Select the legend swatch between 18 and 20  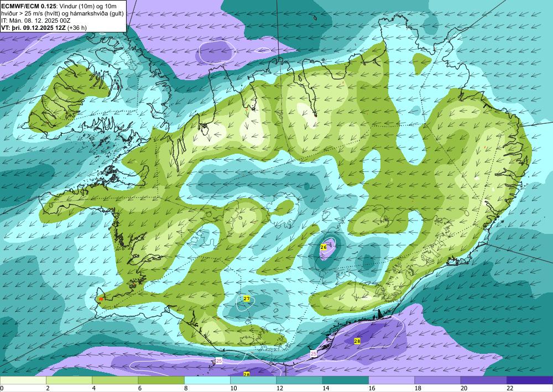[437, 380]
